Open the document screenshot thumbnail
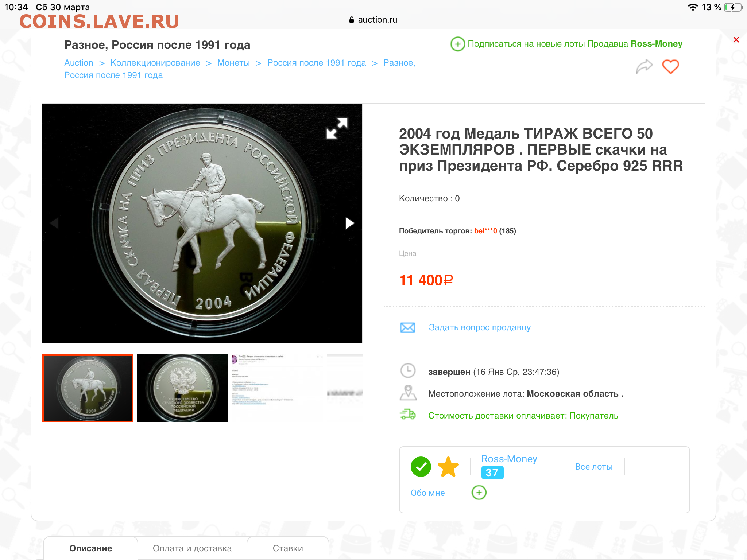 (277, 388)
